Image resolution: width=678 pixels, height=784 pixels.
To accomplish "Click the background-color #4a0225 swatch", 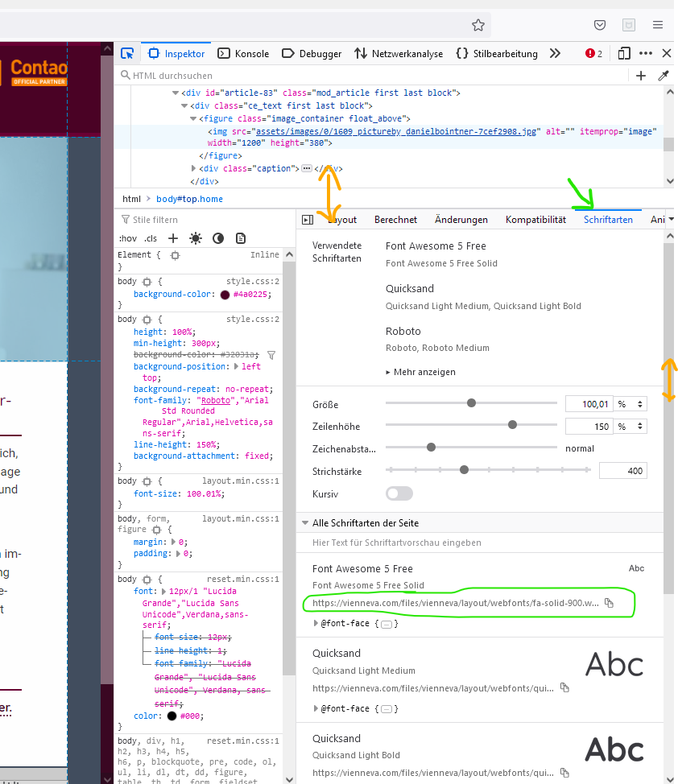I will pos(225,295).
